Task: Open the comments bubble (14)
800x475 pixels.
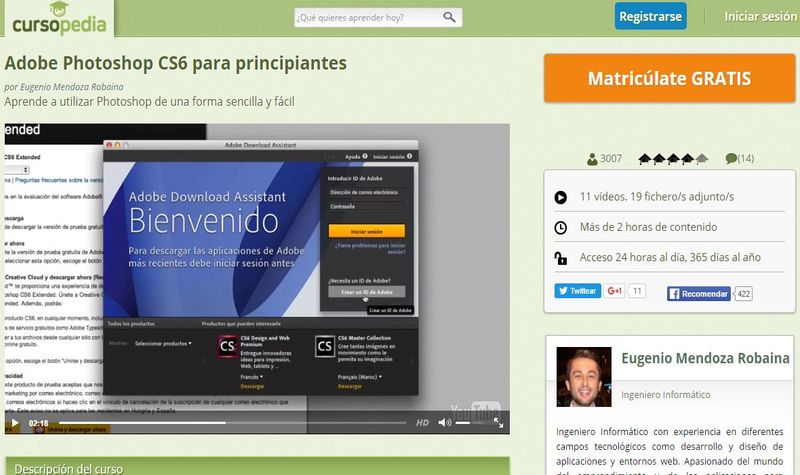Action: (x=739, y=159)
